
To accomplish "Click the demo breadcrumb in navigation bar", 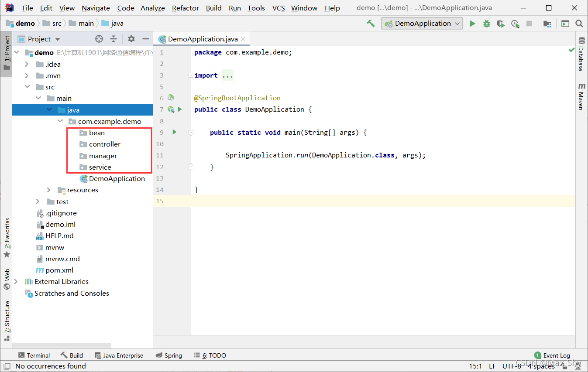I will pos(21,24).
